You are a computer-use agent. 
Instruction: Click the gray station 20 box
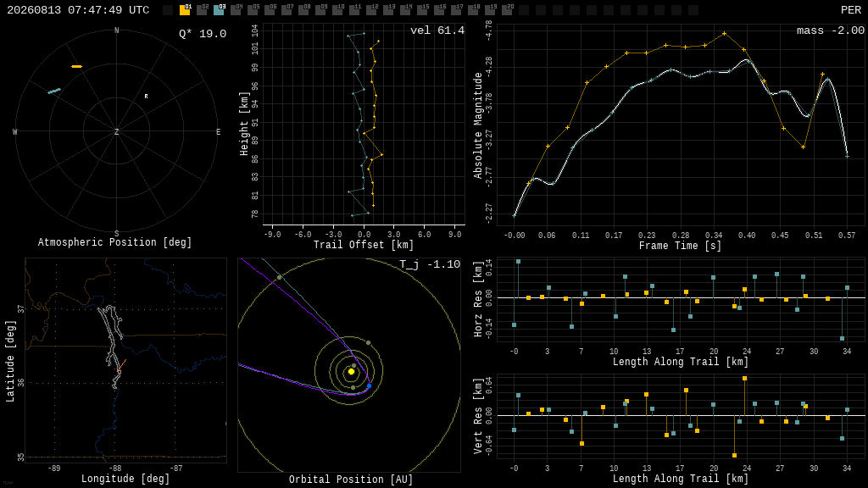point(507,9)
